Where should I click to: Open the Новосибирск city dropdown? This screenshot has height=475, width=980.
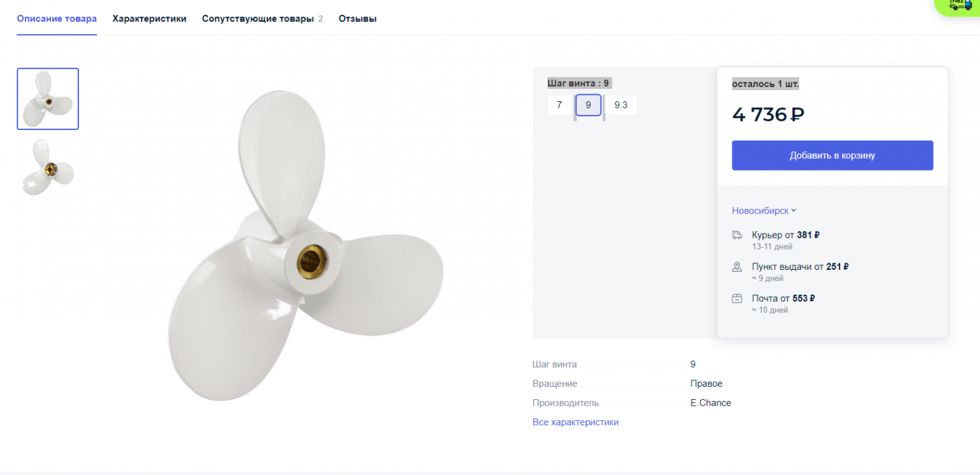(x=764, y=210)
